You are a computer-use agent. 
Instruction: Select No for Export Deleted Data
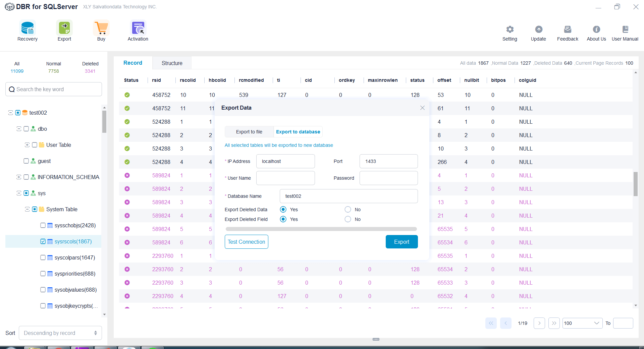(347, 209)
